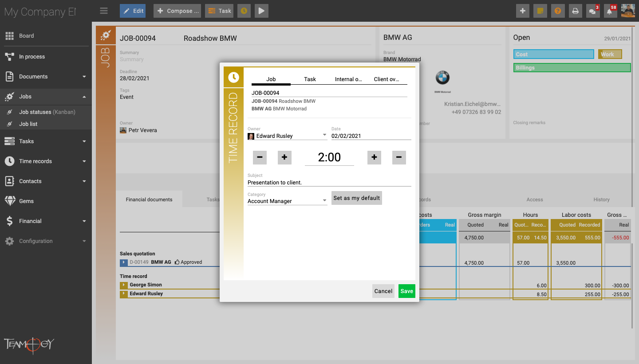Expand the Contacts sidebar menu
The height and width of the screenshot is (364, 639).
click(x=46, y=181)
